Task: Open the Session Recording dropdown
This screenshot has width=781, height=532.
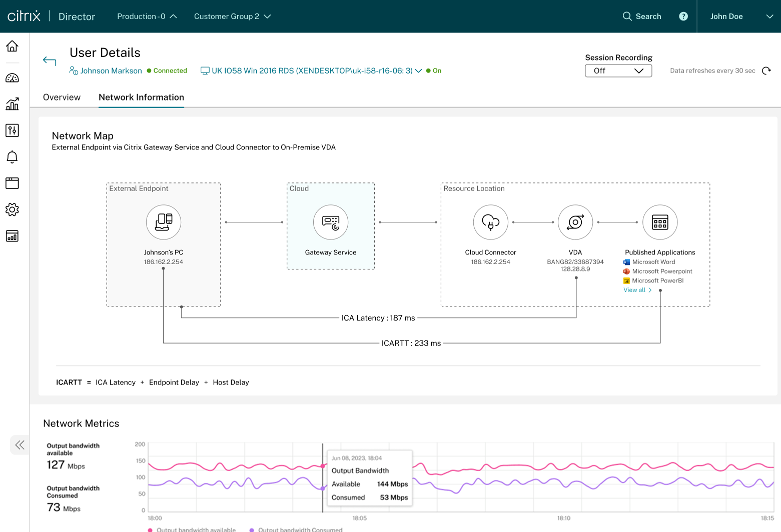Action: tap(618, 70)
